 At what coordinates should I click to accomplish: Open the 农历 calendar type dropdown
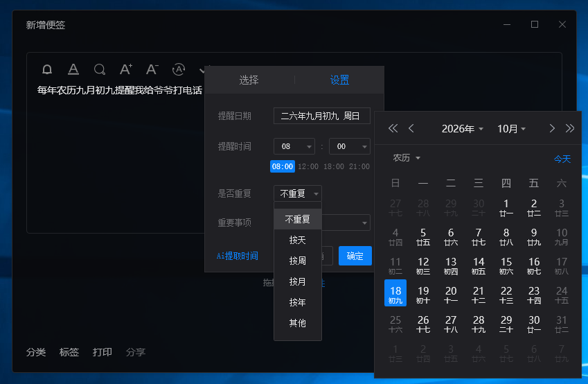[x=407, y=157]
